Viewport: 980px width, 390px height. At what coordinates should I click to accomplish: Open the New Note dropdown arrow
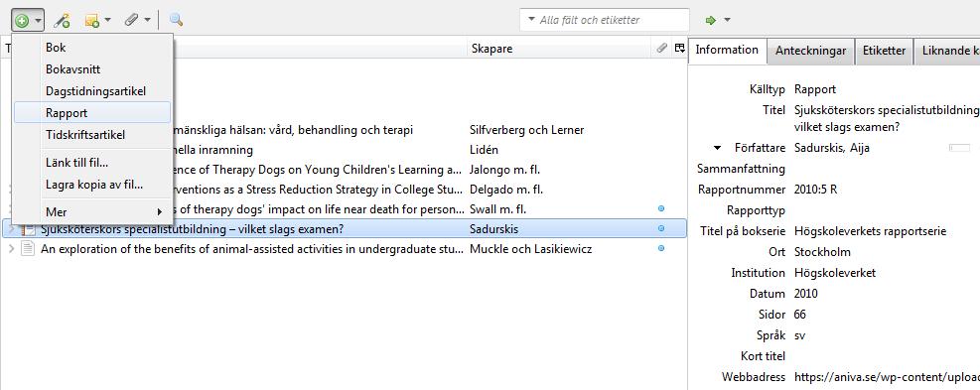[107, 20]
